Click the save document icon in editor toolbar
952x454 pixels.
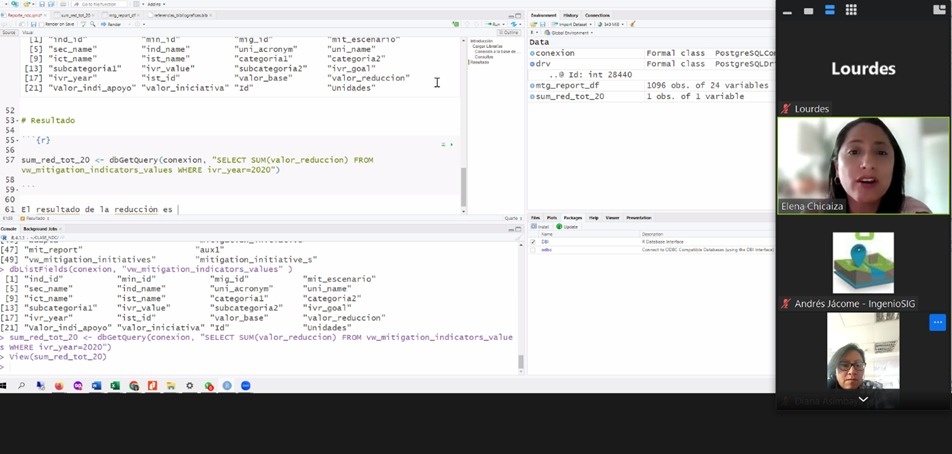[33, 24]
